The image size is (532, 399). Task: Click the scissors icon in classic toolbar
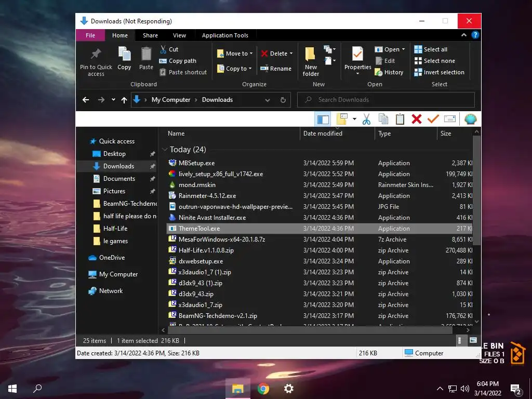pos(366,119)
